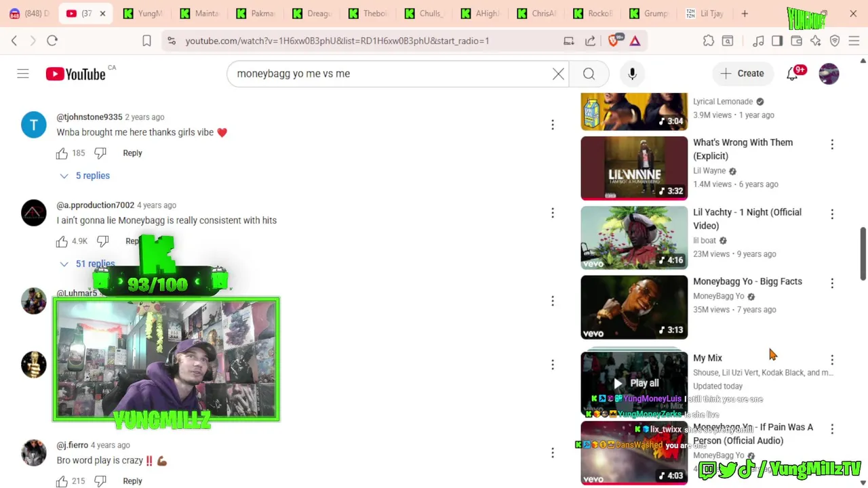The height and width of the screenshot is (488, 868).
Task: Toggle the browser sidebar panel
Action: tap(777, 41)
